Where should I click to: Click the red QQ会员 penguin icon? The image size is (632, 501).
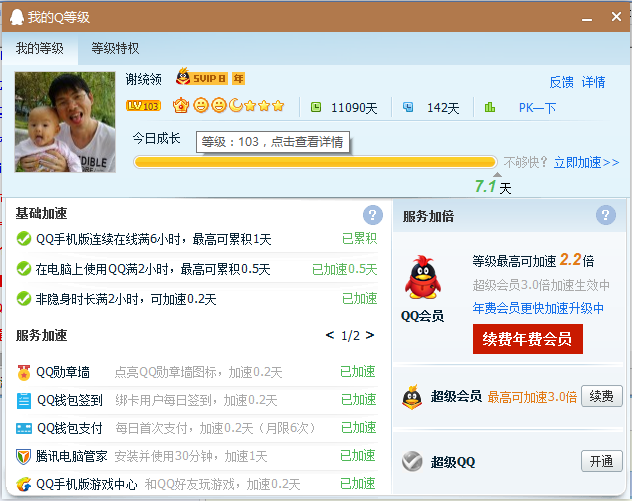point(422,277)
